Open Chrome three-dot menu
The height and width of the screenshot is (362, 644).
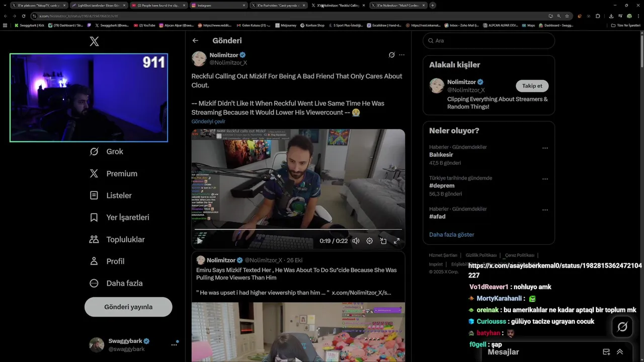(x=638, y=16)
